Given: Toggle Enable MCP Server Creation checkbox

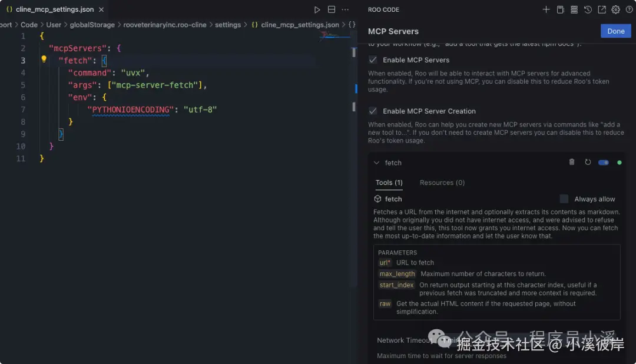Looking at the screenshot, I should coord(372,111).
